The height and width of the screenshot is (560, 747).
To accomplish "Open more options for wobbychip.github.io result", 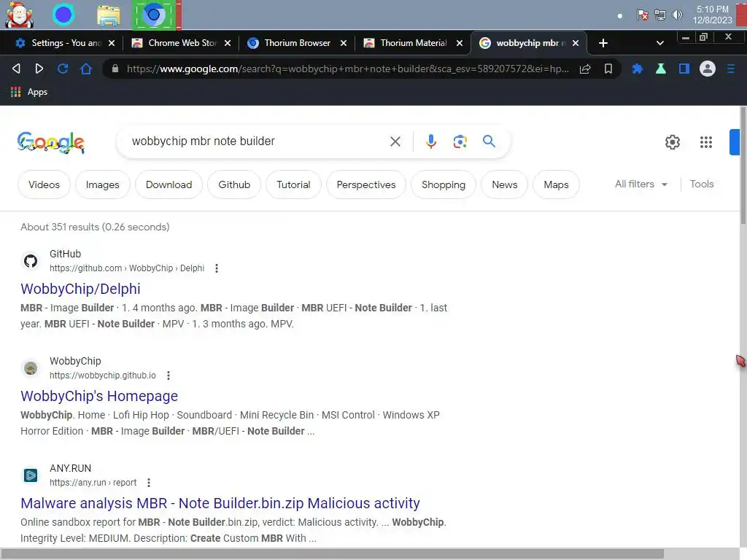I will click(169, 376).
